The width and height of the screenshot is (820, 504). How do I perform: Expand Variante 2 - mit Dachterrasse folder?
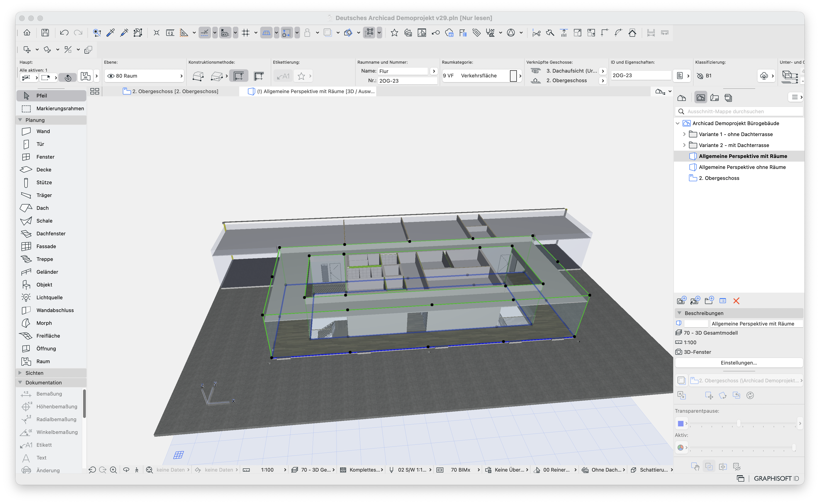684,145
